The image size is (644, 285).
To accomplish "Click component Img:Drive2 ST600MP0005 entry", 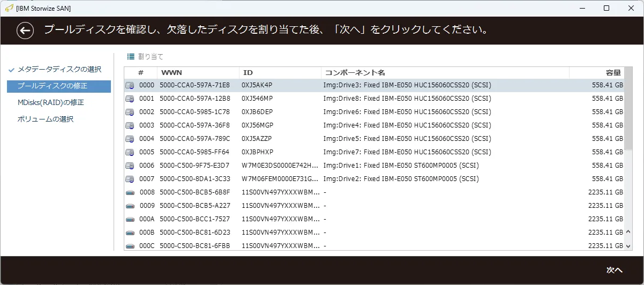I will click(x=401, y=179).
